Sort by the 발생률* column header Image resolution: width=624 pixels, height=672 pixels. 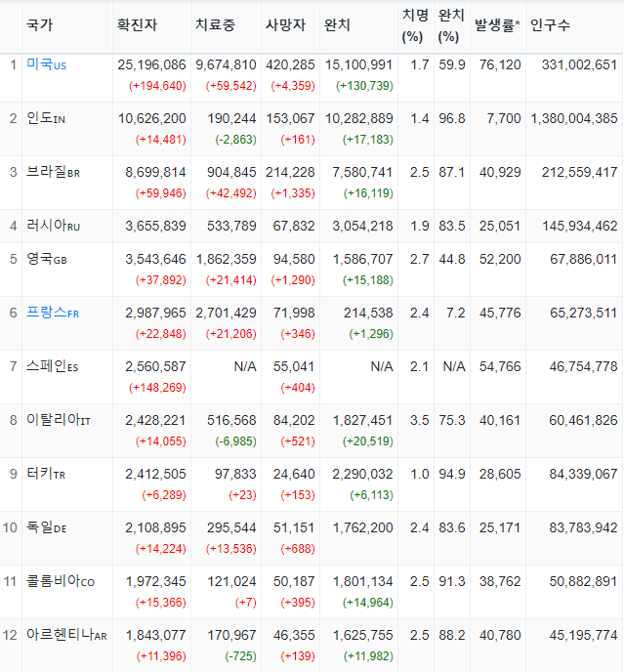click(497, 24)
